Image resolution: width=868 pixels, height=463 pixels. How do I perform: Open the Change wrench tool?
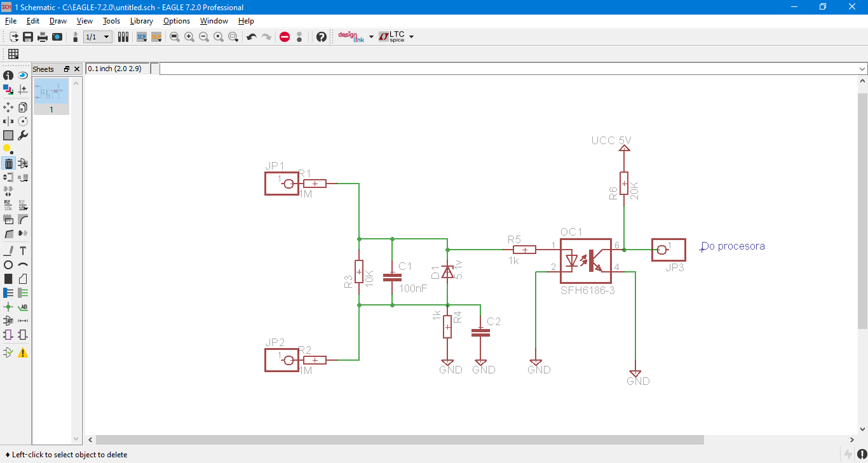tap(23, 135)
